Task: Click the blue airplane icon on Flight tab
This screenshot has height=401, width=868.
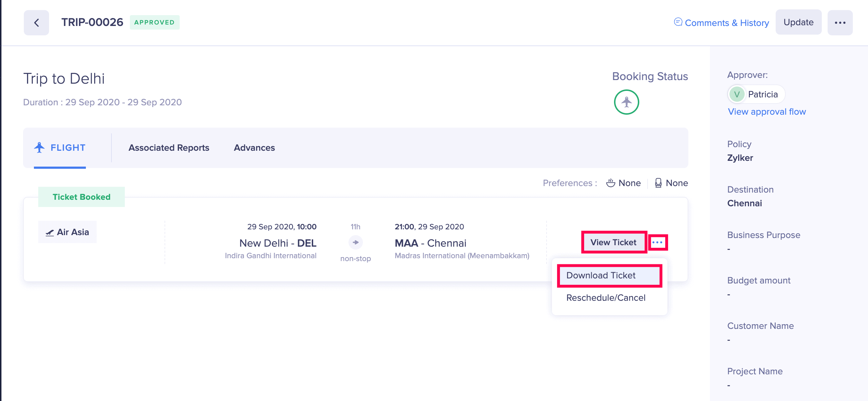Action: pyautogui.click(x=39, y=147)
